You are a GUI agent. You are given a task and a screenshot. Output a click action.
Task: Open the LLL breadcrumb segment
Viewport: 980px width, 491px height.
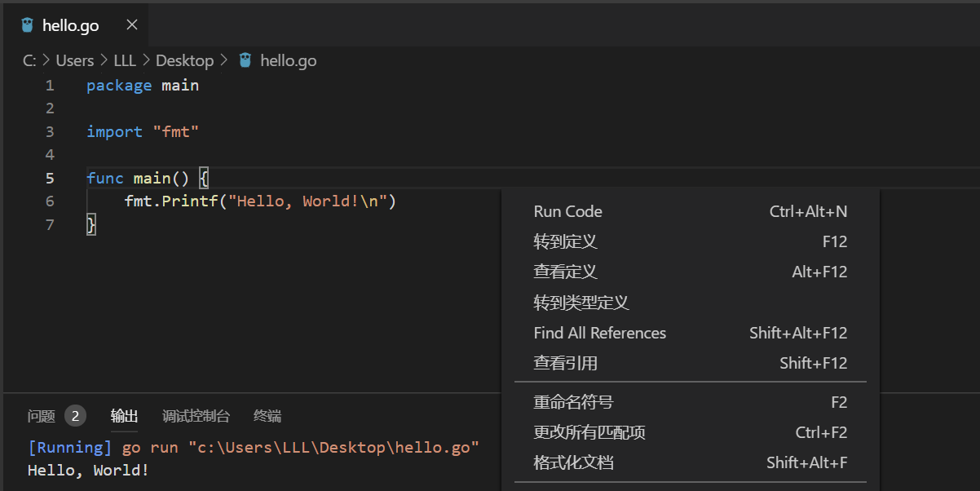(x=125, y=60)
